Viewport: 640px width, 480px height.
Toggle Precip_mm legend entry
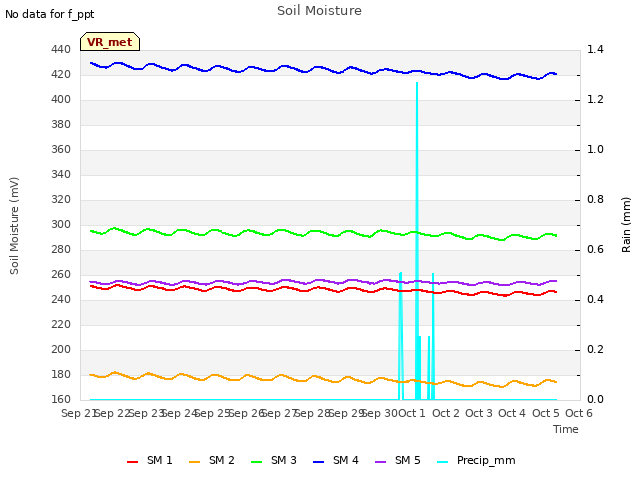tap(476, 460)
